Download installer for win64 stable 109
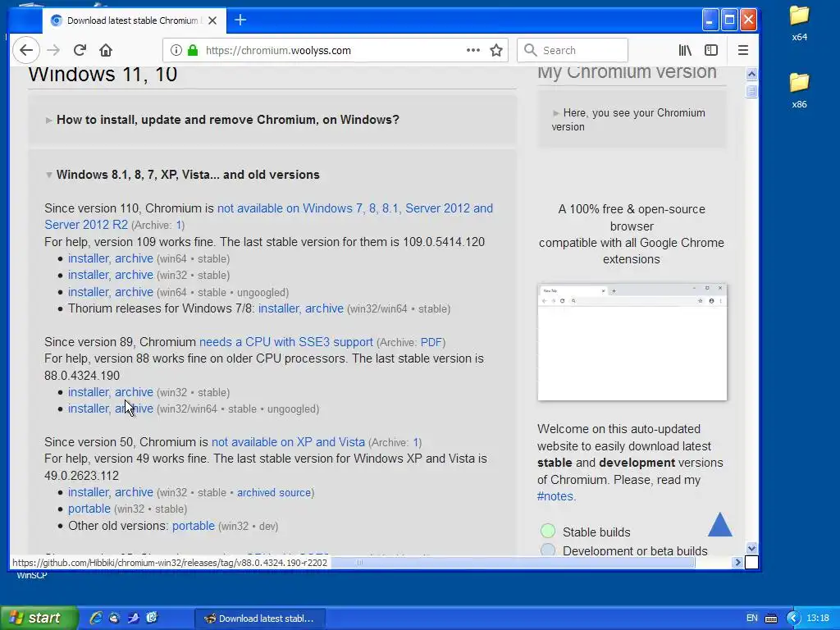The image size is (840, 630). pos(89,258)
